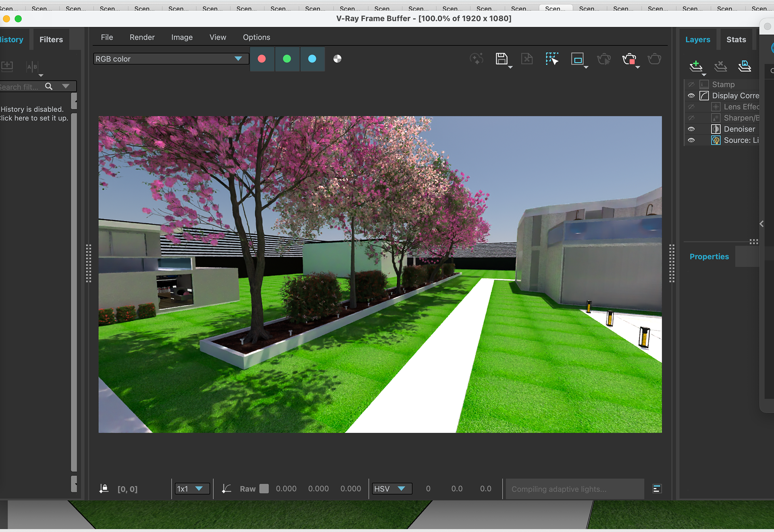This screenshot has height=532, width=774.
Task: Click the Save image icon
Action: pyautogui.click(x=501, y=59)
